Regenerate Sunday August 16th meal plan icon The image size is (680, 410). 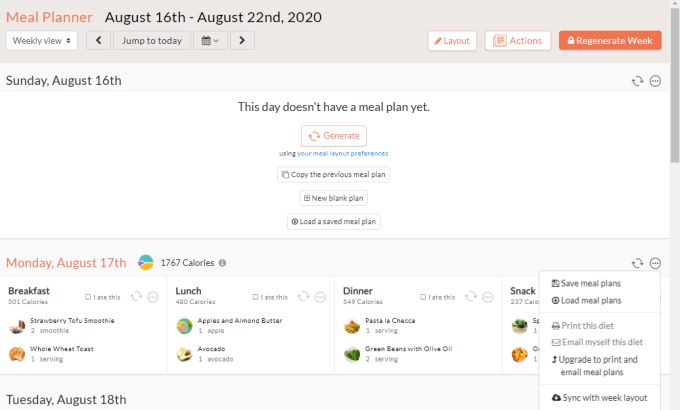[x=636, y=81]
